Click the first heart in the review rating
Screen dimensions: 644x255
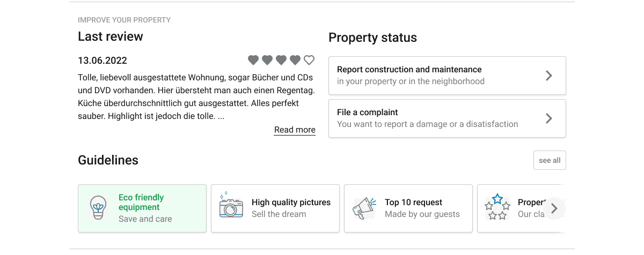coord(253,60)
